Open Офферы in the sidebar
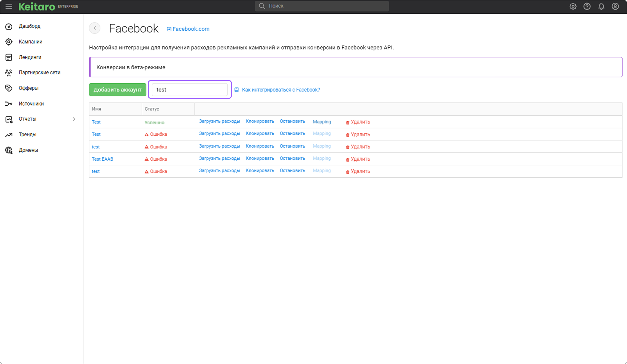 point(29,88)
